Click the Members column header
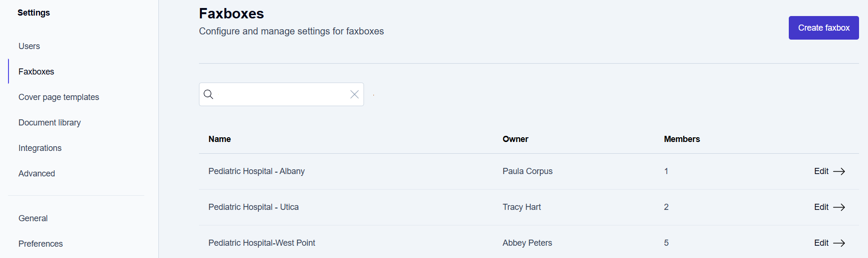This screenshot has width=868, height=258. pos(682,139)
